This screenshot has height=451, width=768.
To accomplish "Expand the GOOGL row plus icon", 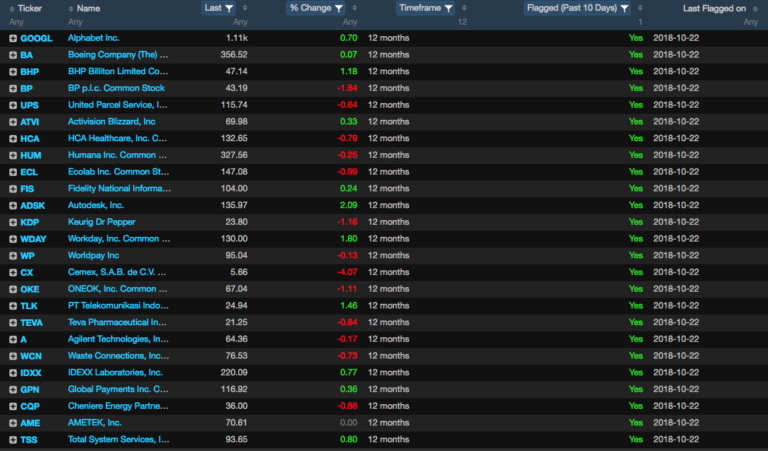I will point(13,38).
